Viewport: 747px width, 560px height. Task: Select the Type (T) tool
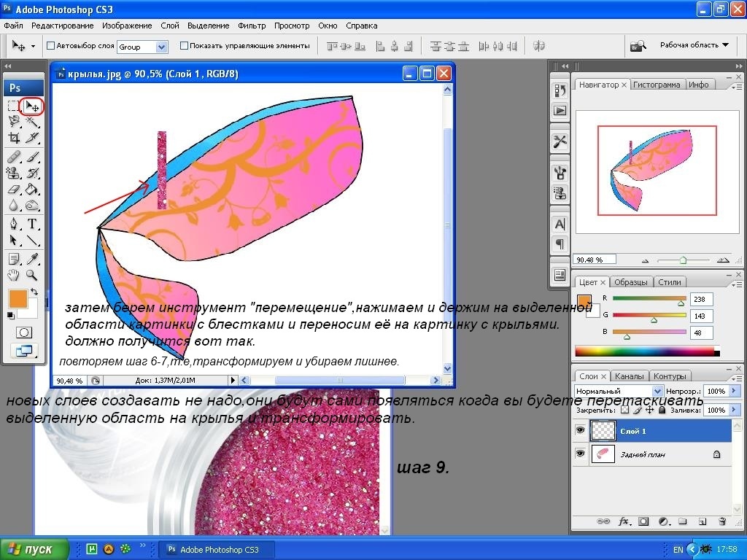click(x=32, y=224)
